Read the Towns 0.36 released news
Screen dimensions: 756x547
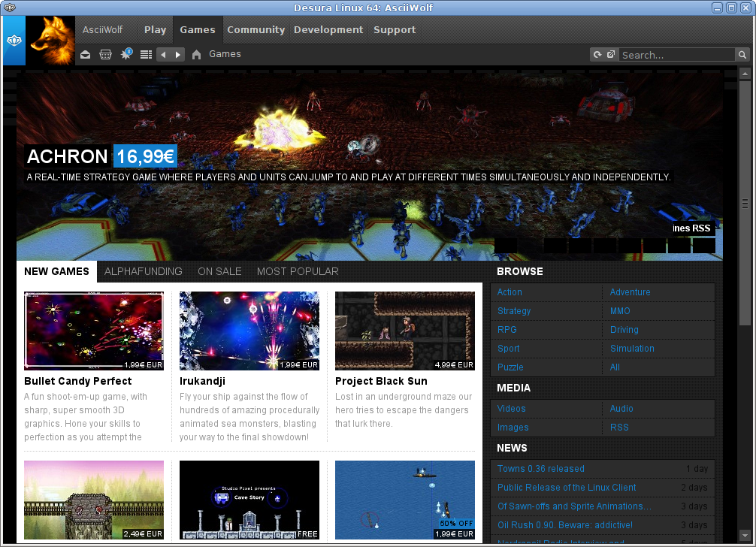point(540,469)
